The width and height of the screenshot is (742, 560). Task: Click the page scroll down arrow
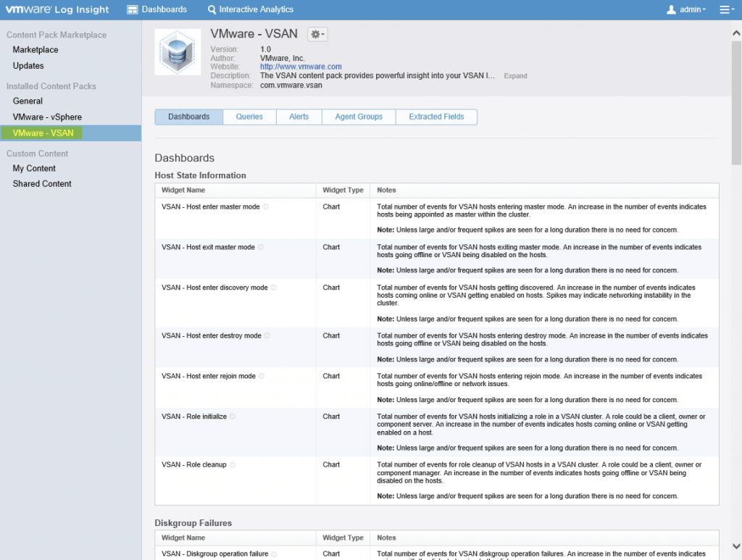point(736,546)
